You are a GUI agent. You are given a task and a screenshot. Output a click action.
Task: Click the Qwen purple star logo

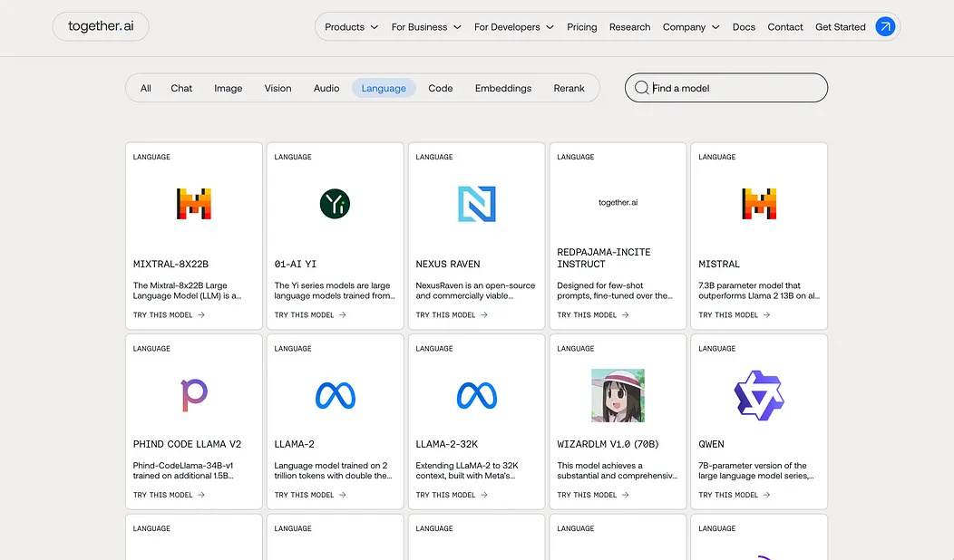[x=759, y=396]
